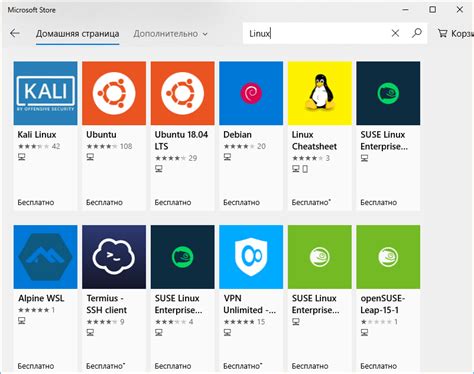
Task: Click the openSUSE-Leap-15-1 title
Action: coord(382,304)
